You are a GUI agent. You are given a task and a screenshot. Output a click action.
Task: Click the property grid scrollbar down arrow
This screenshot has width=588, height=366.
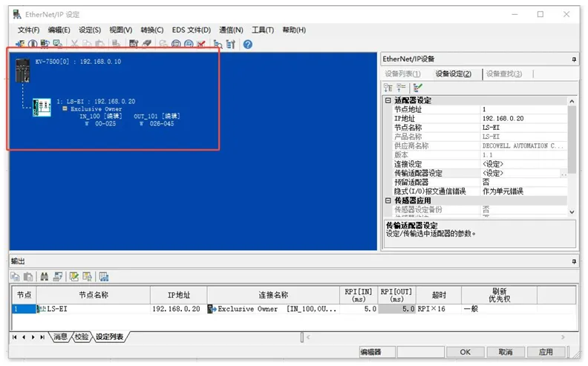click(572, 212)
